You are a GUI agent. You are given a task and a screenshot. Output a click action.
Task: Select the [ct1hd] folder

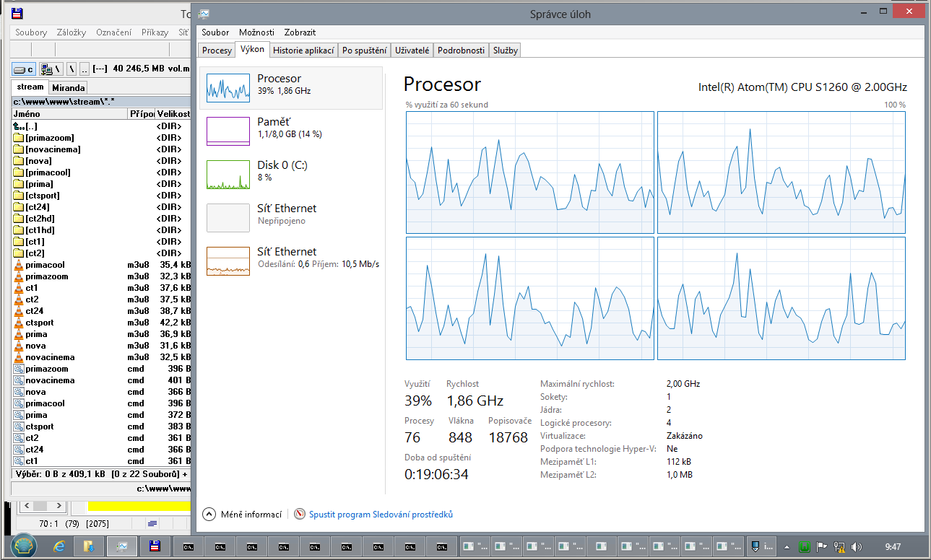(x=101, y=230)
